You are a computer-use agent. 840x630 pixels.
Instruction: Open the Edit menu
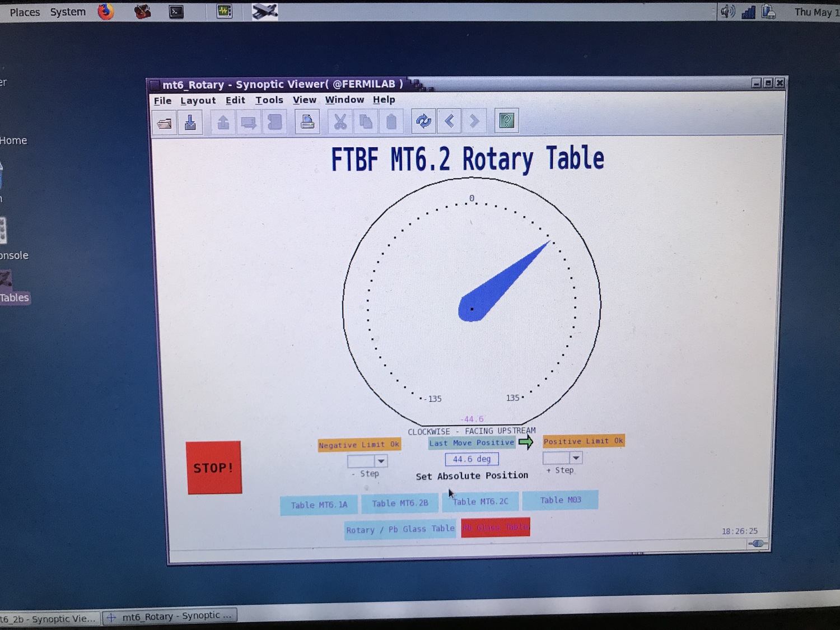[235, 100]
